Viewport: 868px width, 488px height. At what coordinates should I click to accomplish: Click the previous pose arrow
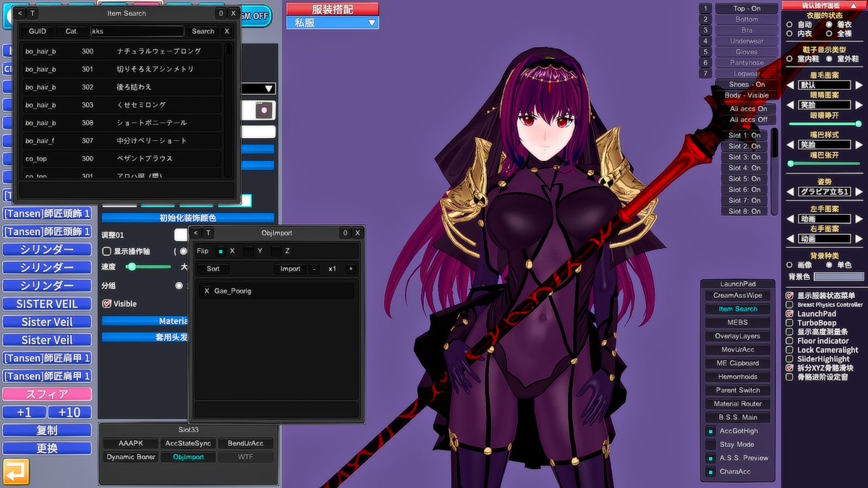point(791,192)
